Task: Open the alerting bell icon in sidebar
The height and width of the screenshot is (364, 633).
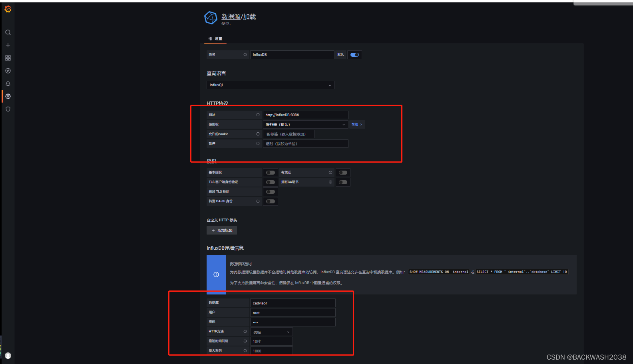Action: point(8,84)
